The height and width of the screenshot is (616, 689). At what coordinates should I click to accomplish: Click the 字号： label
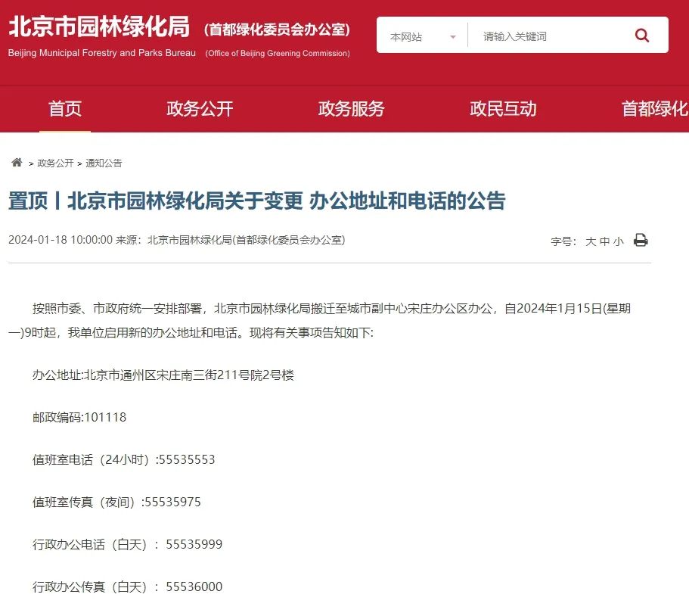563,241
